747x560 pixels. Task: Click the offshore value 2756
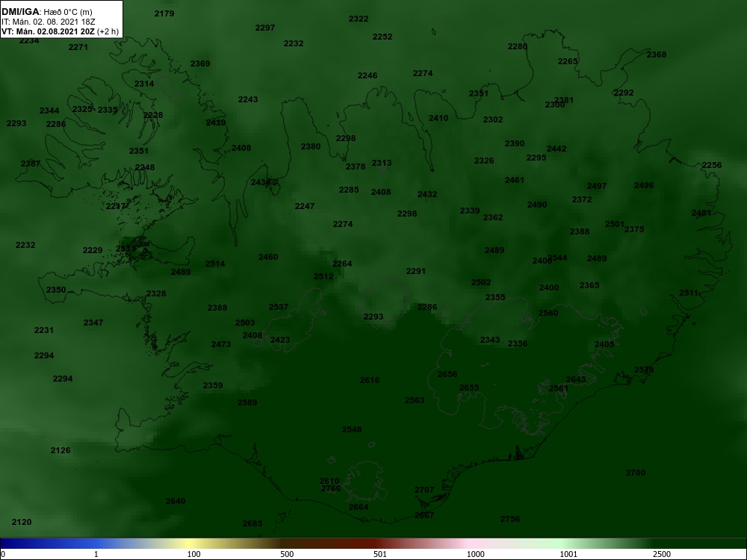[x=510, y=520]
